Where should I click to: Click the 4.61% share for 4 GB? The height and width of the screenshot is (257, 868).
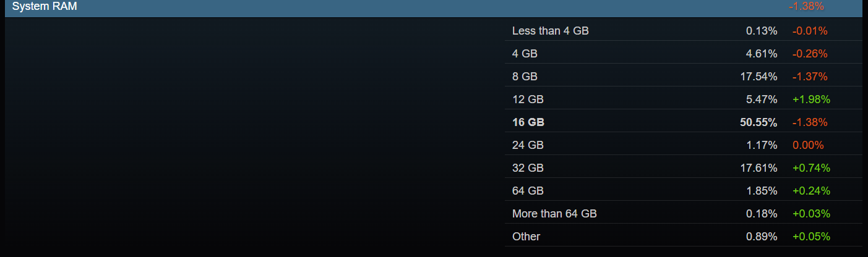762,54
